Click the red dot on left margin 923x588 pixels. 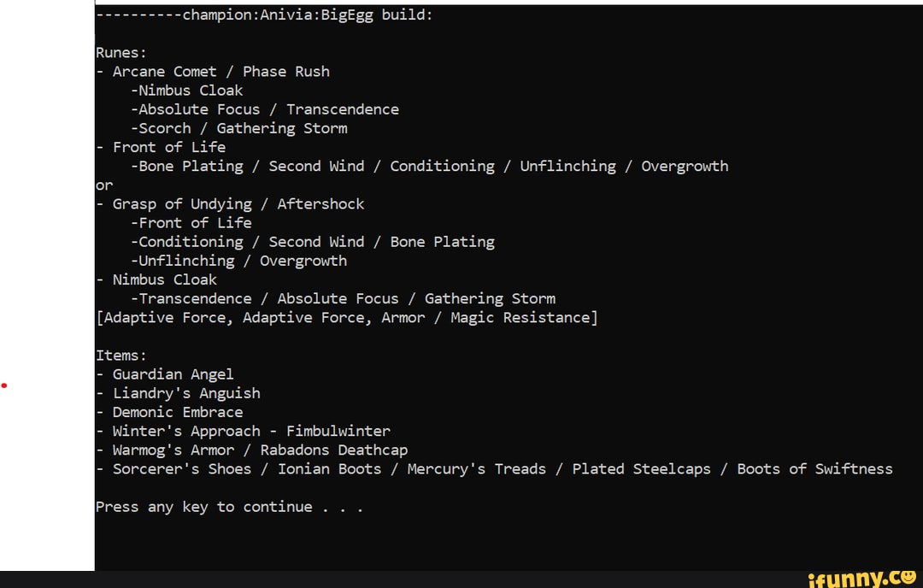tap(4, 385)
